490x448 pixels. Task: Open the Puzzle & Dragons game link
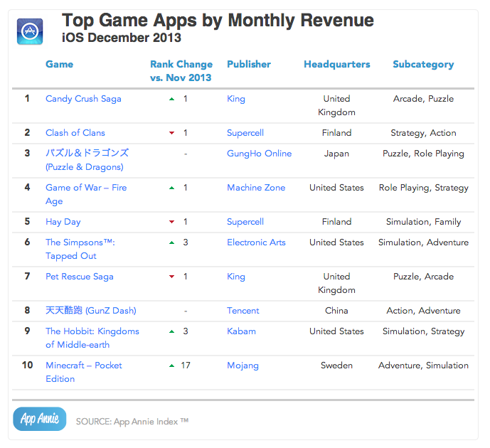coord(87,159)
